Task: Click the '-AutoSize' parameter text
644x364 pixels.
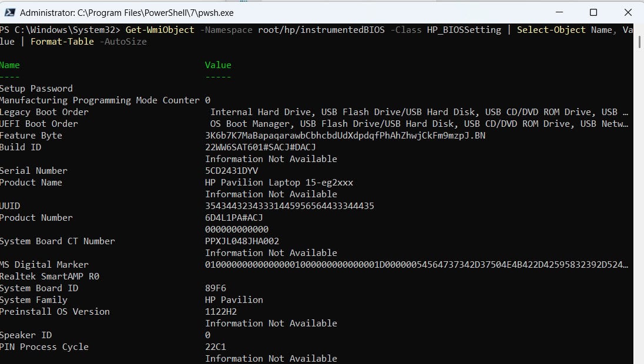Action: click(123, 42)
